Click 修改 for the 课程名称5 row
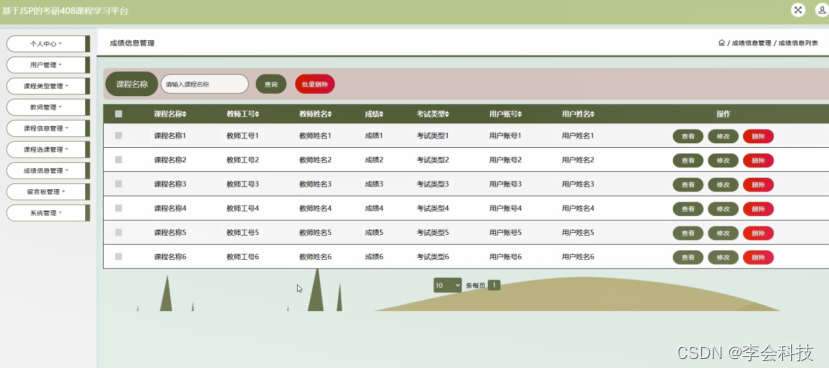The width and height of the screenshot is (829, 371). pos(723,234)
